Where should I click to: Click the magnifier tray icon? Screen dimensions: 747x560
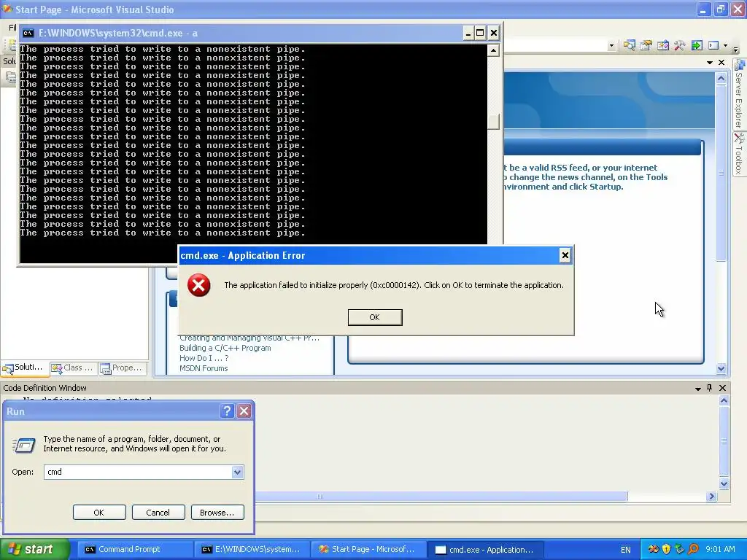point(693,550)
